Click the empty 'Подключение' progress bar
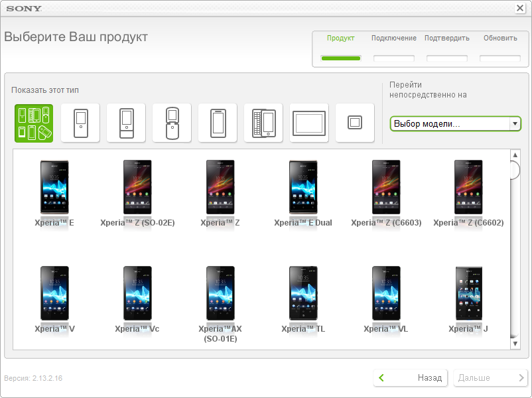Screen dimensions: 532x398 click(394, 58)
